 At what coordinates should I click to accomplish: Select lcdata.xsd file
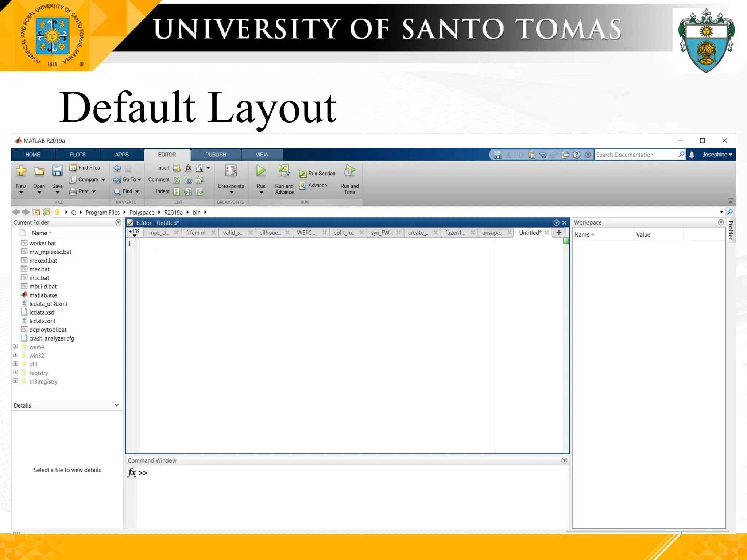click(42, 312)
